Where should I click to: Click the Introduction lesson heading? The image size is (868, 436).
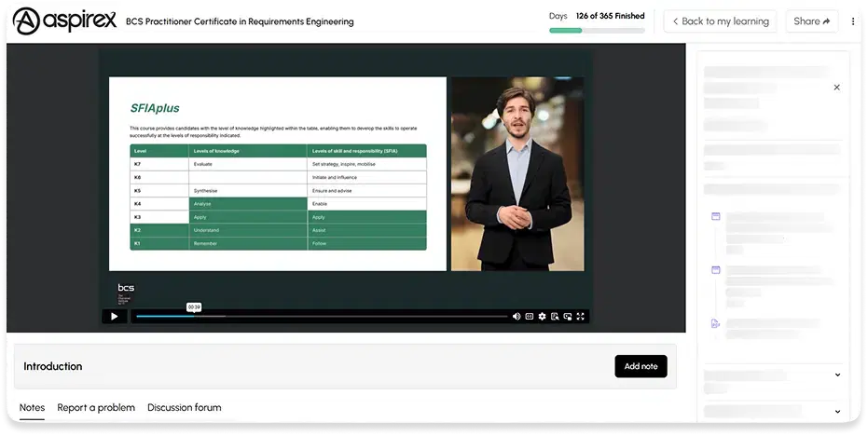tap(52, 366)
